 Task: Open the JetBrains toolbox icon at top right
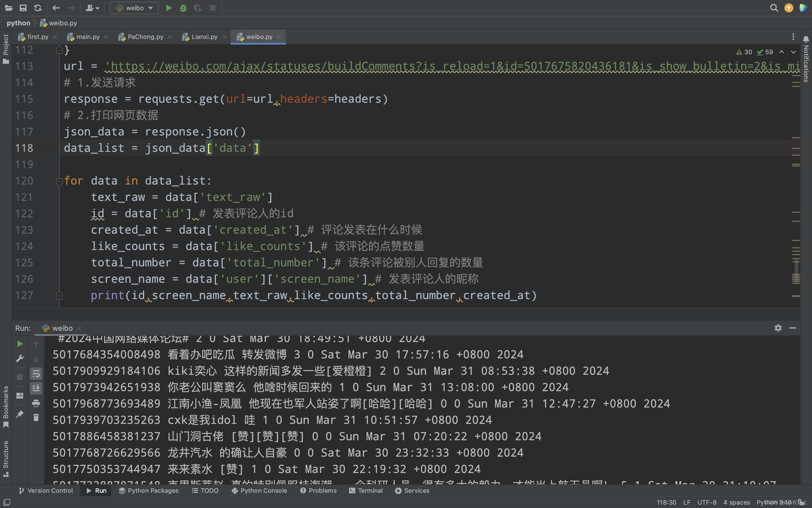pyautogui.click(x=803, y=8)
